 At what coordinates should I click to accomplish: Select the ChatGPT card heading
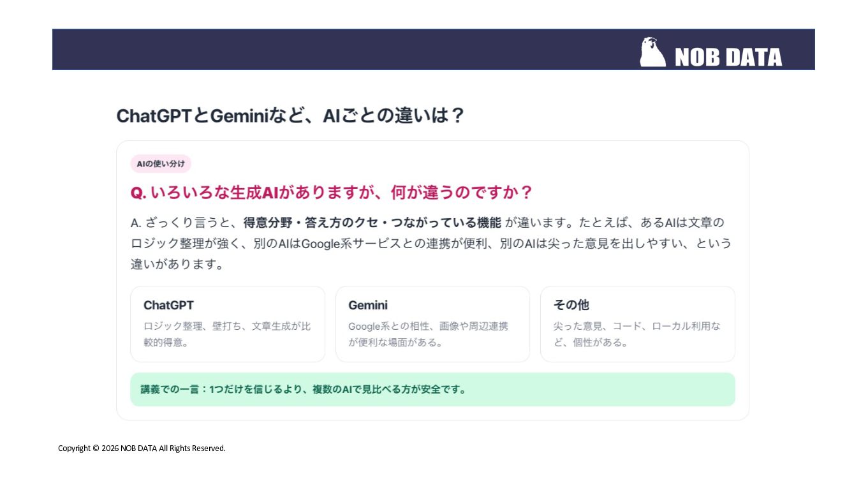(169, 305)
